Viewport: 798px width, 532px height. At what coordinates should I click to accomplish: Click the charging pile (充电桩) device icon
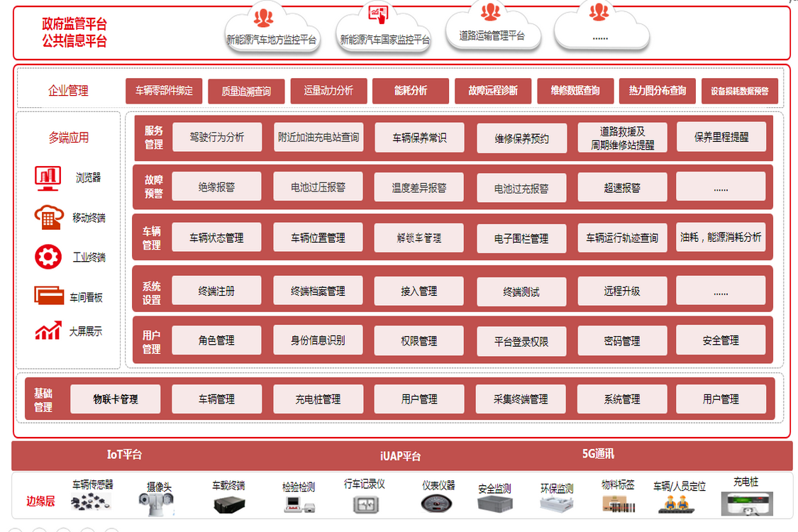[x=746, y=503]
